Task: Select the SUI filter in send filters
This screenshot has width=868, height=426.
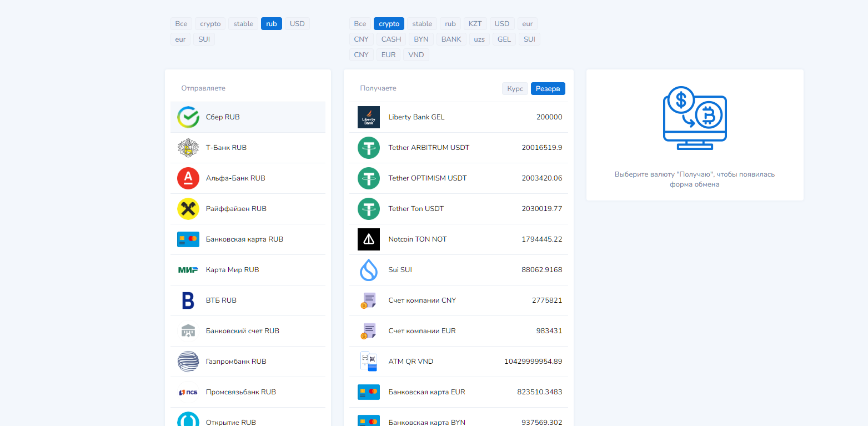Action: pyautogui.click(x=204, y=39)
